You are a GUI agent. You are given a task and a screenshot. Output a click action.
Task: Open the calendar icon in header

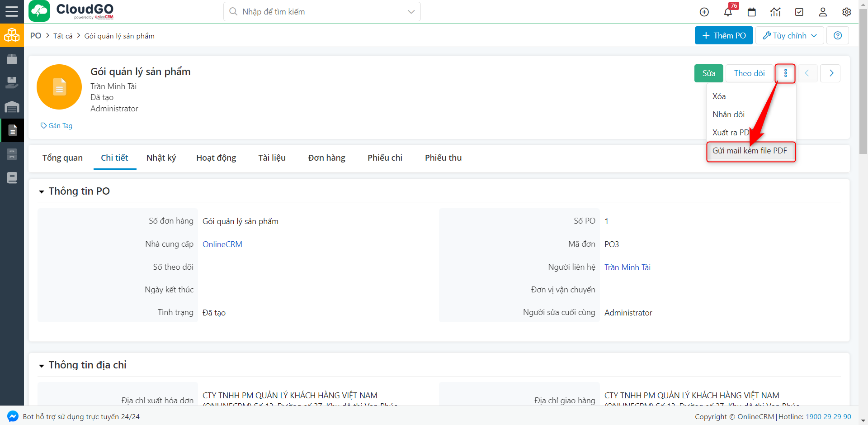751,12
